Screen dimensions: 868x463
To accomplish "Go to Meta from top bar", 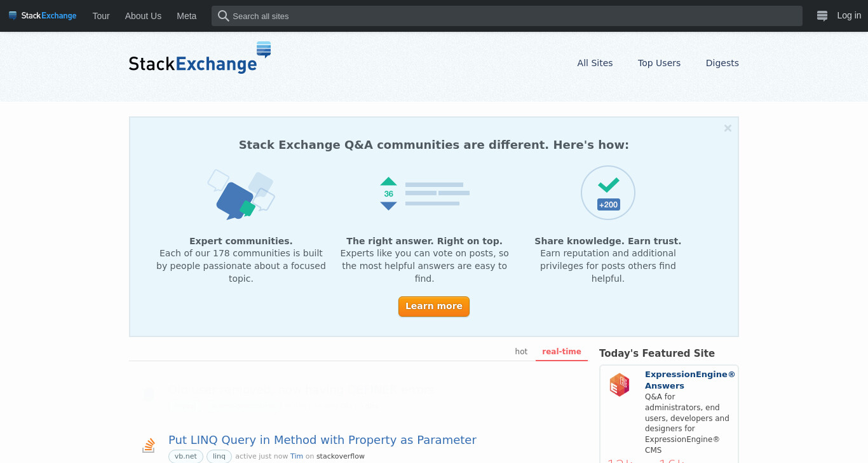I will click(186, 16).
